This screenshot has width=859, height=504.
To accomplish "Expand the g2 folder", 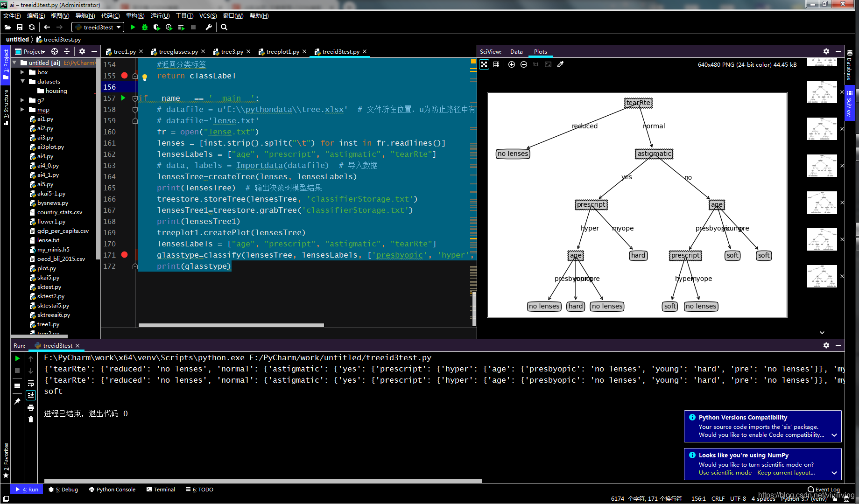I will click(x=22, y=100).
